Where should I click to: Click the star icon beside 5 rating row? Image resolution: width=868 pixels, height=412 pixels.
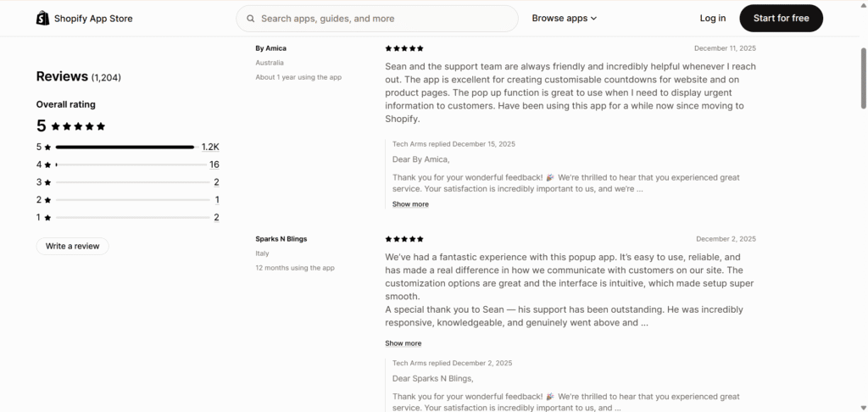(x=47, y=147)
